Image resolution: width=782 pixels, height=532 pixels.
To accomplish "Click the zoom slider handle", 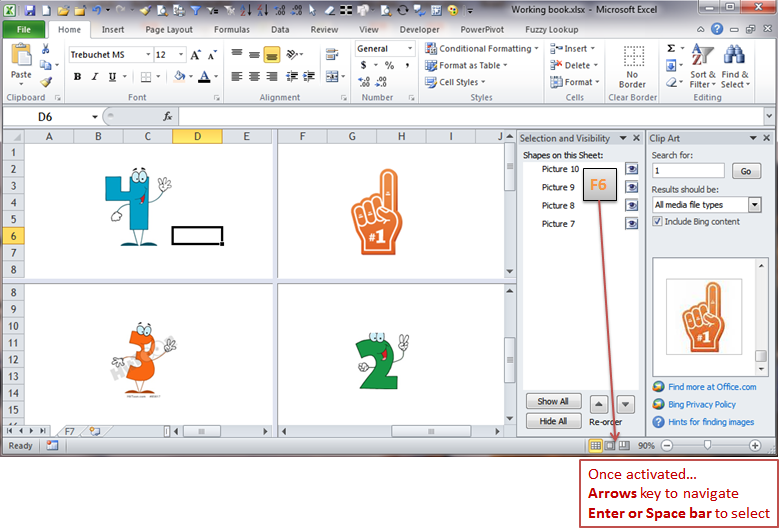I will tap(707, 445).
